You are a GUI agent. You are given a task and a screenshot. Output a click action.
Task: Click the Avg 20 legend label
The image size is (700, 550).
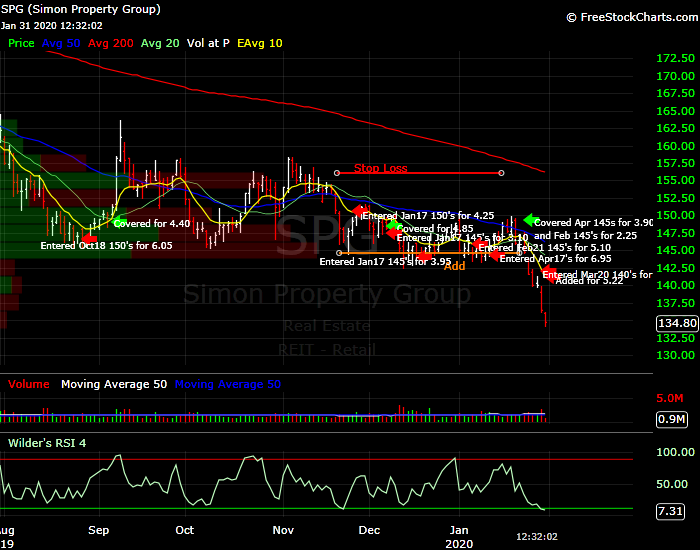160,43
